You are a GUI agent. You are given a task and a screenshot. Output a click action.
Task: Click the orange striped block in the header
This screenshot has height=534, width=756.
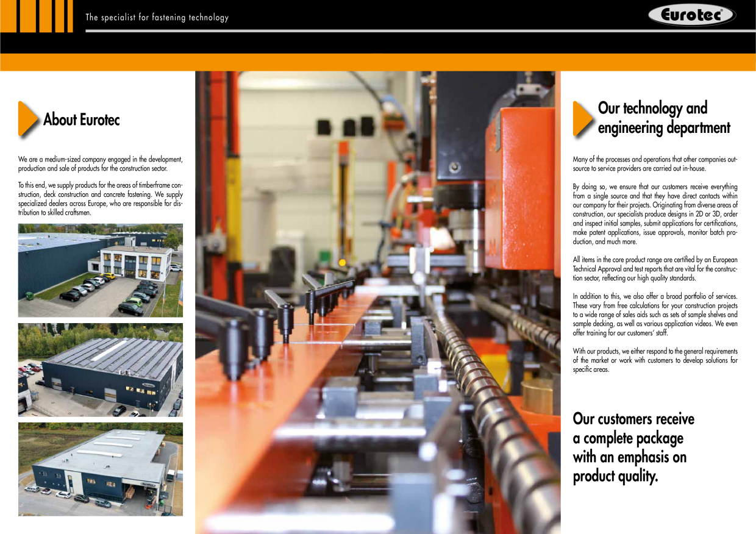tap(37, 16)
